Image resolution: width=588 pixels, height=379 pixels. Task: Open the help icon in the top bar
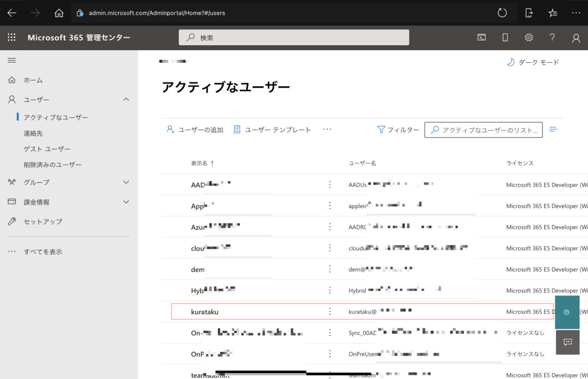click(x=552, y=37)
